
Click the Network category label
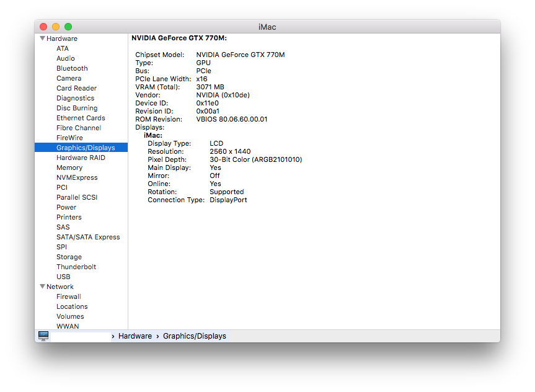pos(60,287)
